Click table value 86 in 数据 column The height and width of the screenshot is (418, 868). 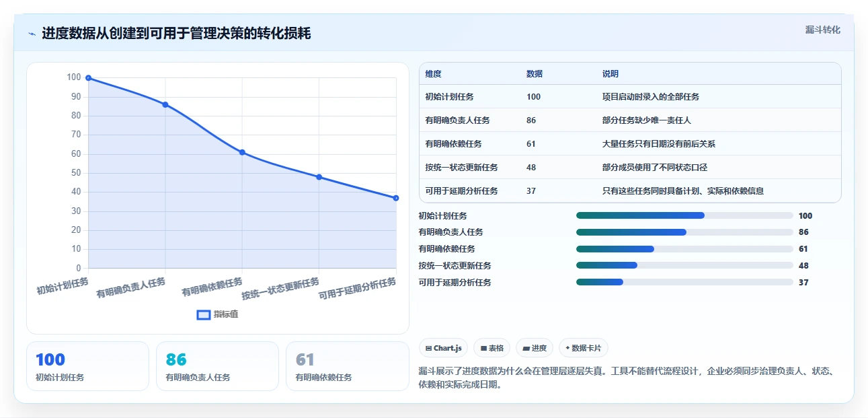pyautogui.click(x=531, y=120)
